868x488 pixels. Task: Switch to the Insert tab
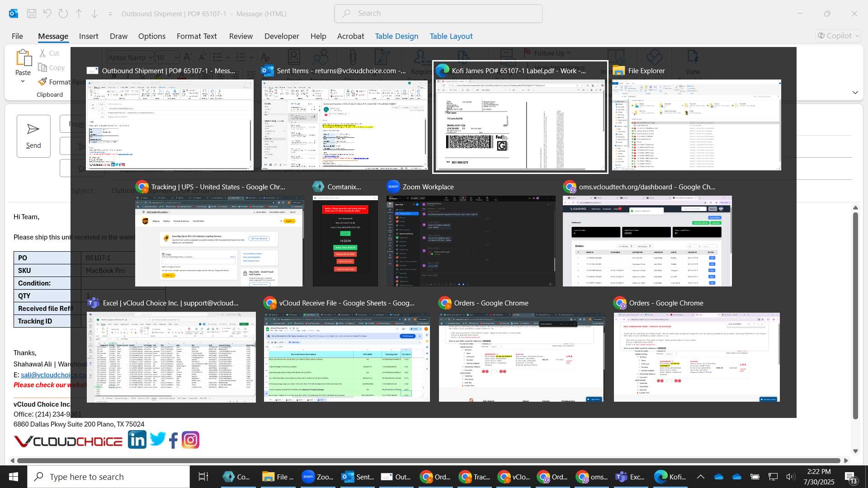89,36
